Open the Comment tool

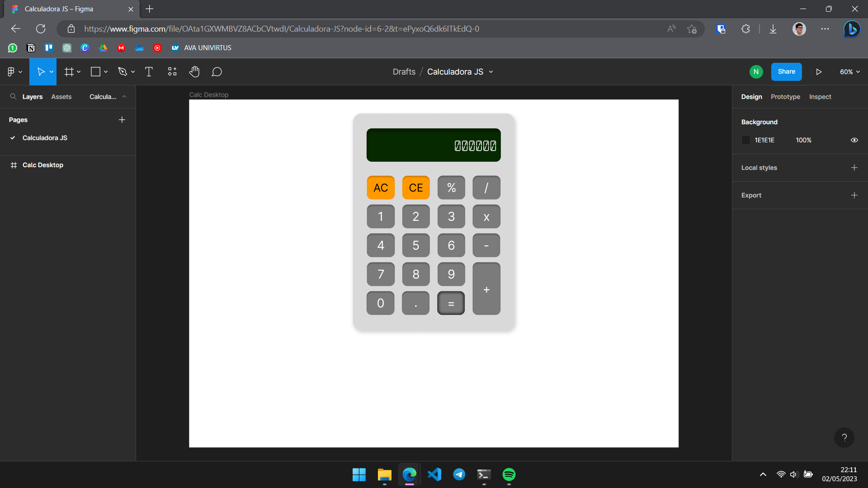(x=217, y=71)
